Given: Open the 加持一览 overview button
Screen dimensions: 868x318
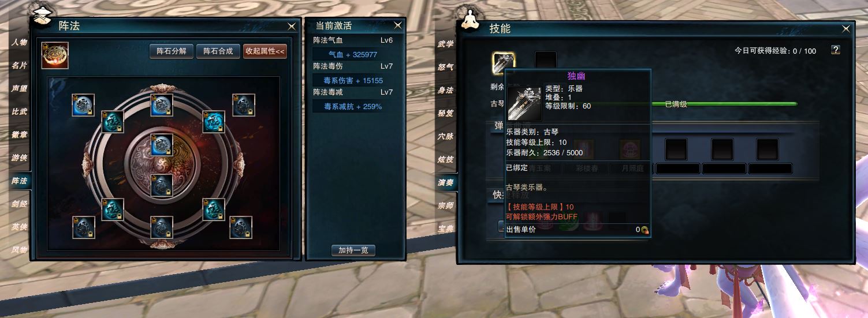Looking at the screenshot, I should coord(353,250).
